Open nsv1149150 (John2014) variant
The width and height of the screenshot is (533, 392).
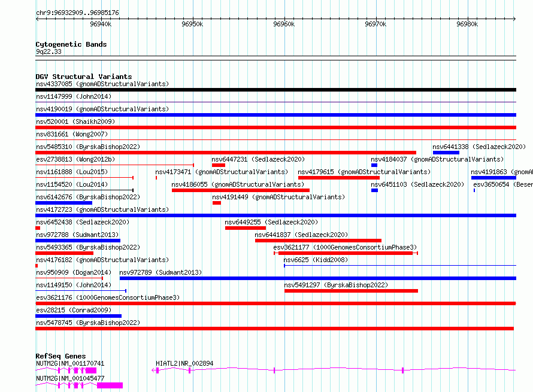[x=74, y=285]
